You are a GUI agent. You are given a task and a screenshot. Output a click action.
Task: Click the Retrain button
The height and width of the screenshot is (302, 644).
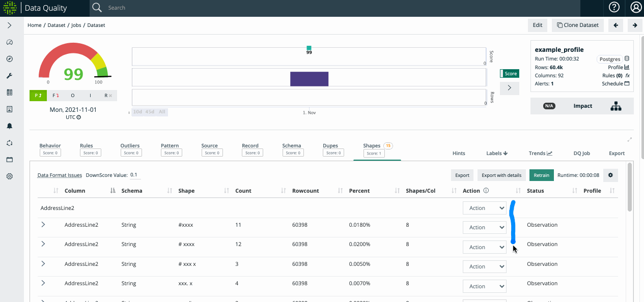(x=541, y=175)
